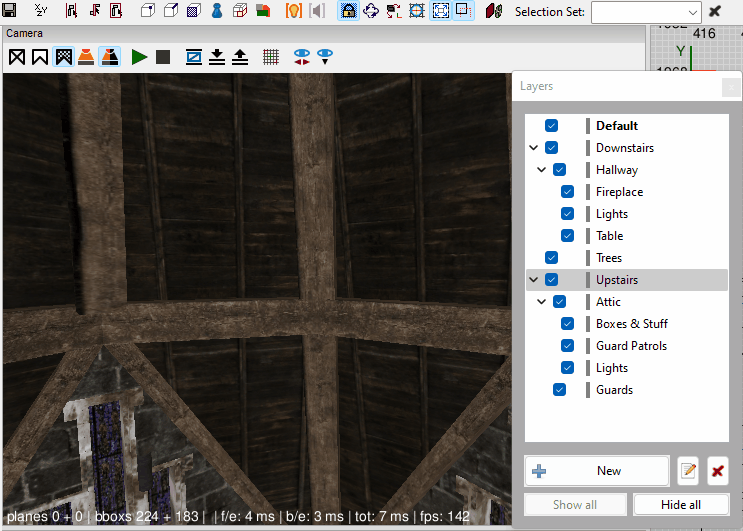Delete selection sets with the X icon
This screenshot has width=743, height=531.
[x=715, y=11]
